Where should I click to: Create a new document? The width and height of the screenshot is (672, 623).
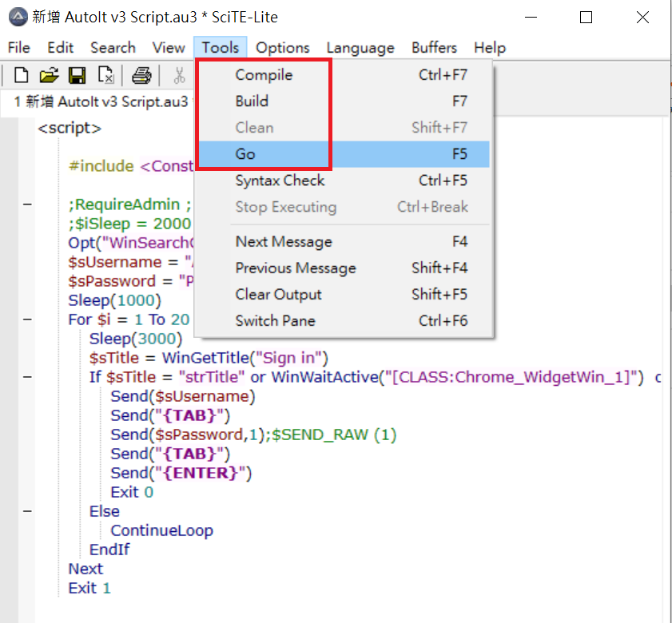(20, 74)
